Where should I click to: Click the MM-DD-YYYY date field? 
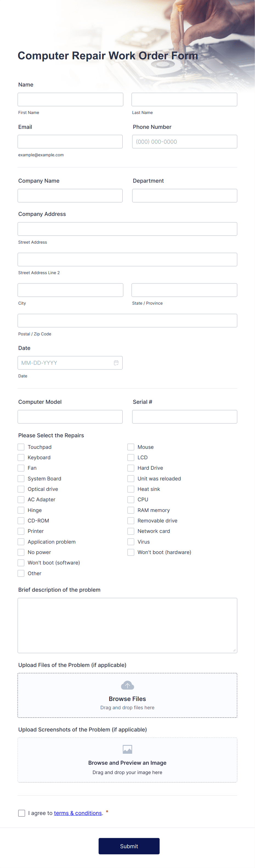coord(70,363)
